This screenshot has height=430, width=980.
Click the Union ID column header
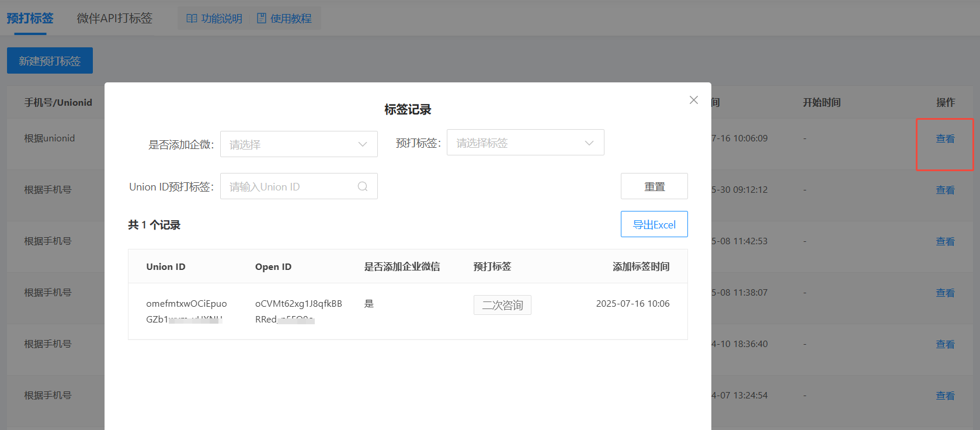pyautogui.click(x=166, y=266)
